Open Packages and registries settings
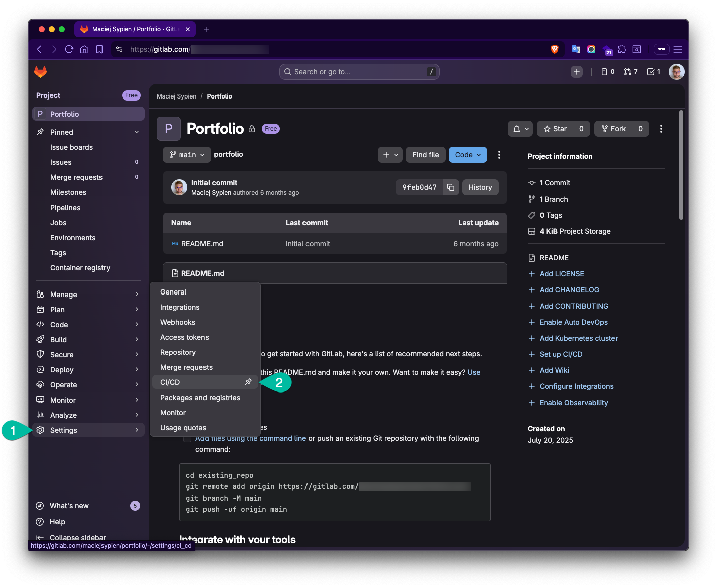717x588 pixels. point(199,397)
